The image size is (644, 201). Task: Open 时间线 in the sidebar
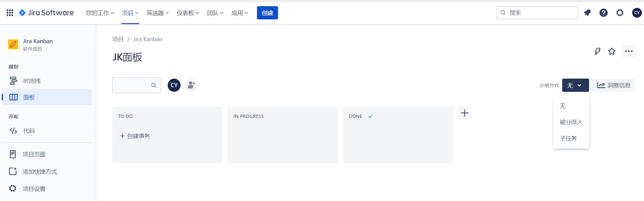(47, 81)
